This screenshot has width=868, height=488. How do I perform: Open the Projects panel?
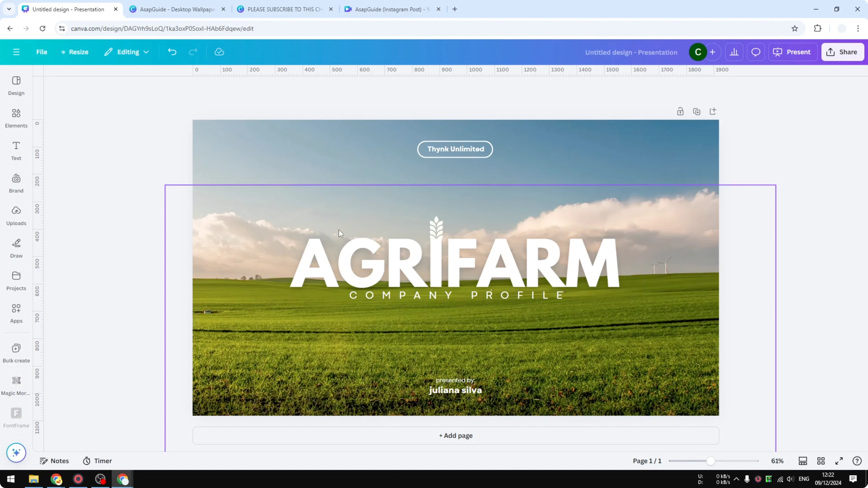(x=16, y=281)
